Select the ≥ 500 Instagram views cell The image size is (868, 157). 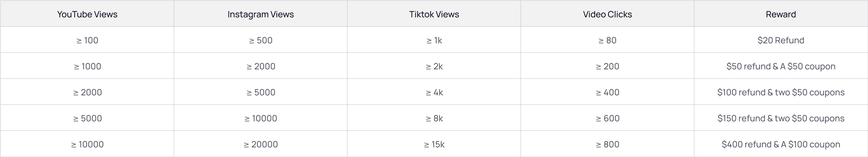[260, 40]
